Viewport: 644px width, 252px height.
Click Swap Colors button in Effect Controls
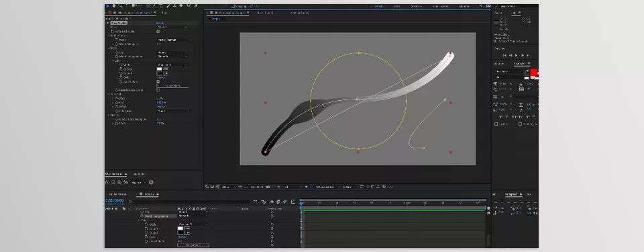coord(172,85)
